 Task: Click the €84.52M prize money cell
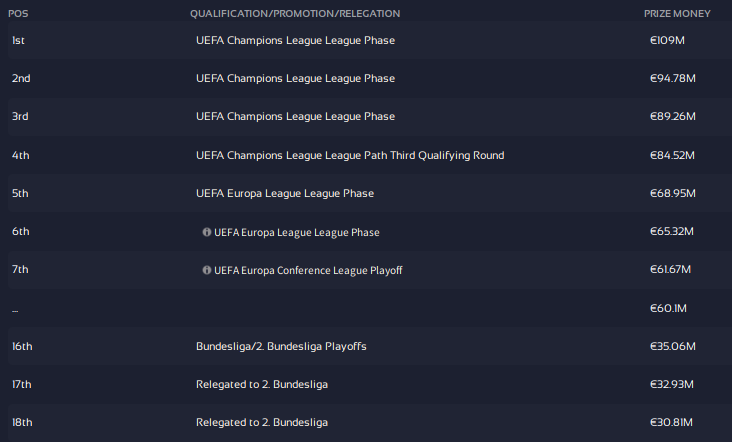(672, 155)
